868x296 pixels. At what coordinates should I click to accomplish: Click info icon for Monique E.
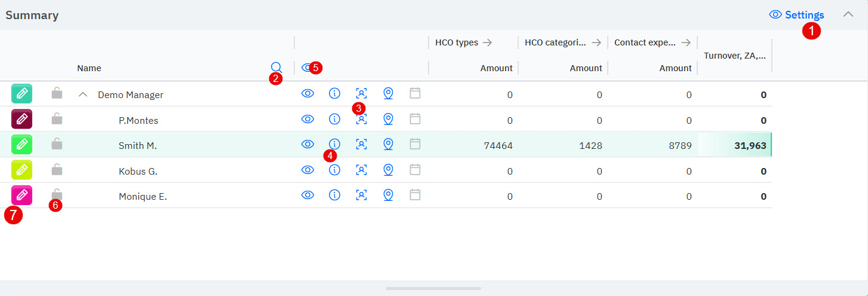[x=334, y=195]
